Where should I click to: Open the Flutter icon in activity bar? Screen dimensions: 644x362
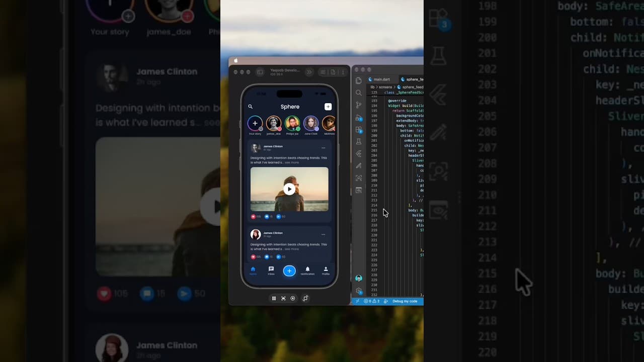[x=359, y=154]
